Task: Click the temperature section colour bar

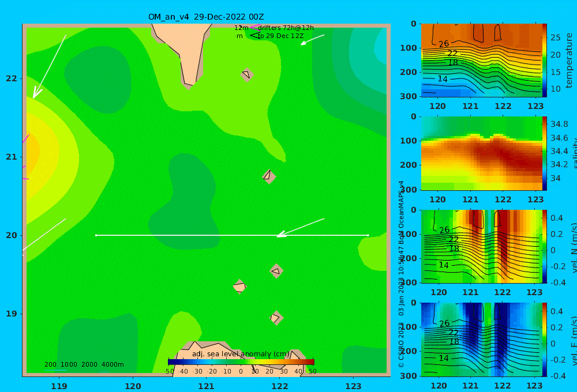Action: 545,61
